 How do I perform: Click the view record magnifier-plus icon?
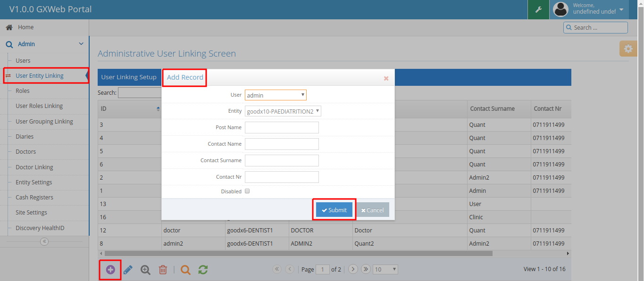click(x=145, y=270)
